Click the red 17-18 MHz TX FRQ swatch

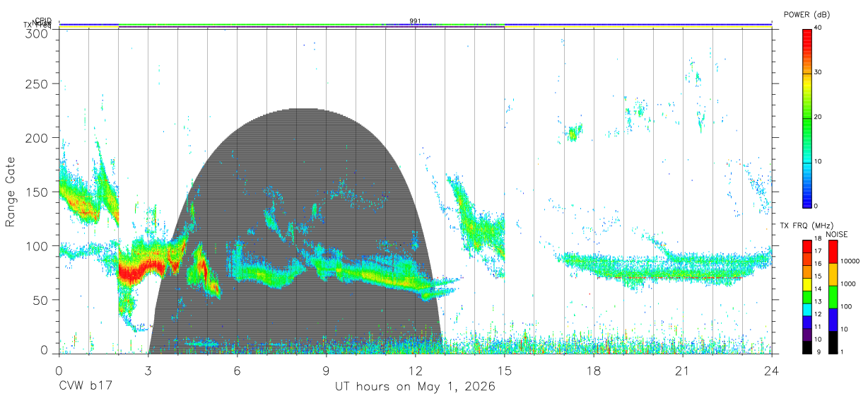point(807,247)
